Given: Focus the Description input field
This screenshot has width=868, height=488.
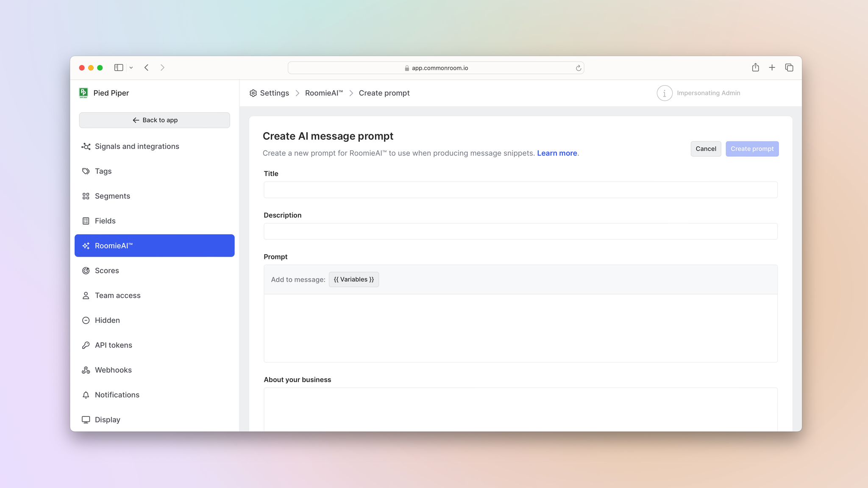Looking at the screenshot, I should pos(520,231).
